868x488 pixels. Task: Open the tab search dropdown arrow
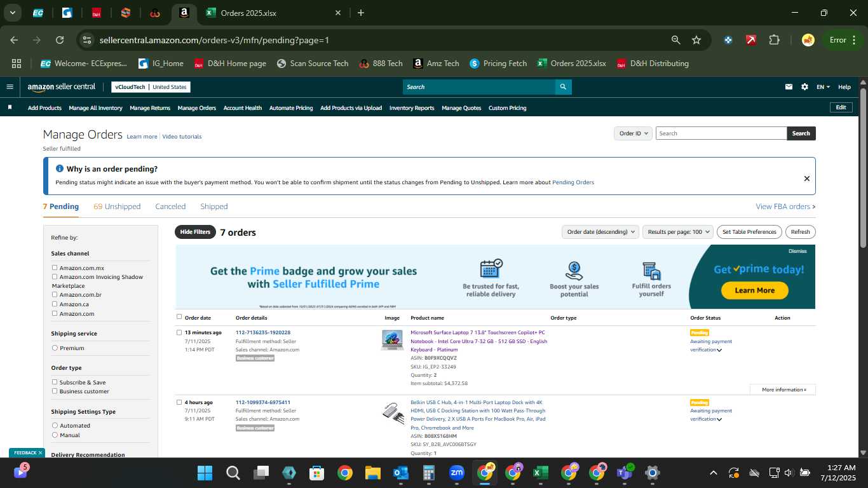(13, 13)
